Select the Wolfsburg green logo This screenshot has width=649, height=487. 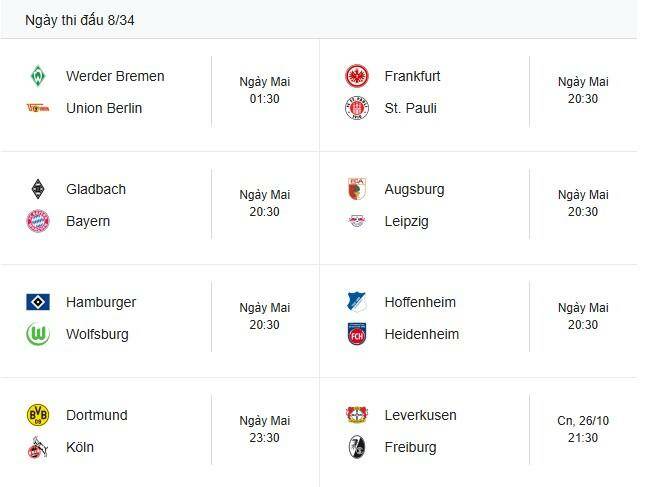click(x=38, y=334)
